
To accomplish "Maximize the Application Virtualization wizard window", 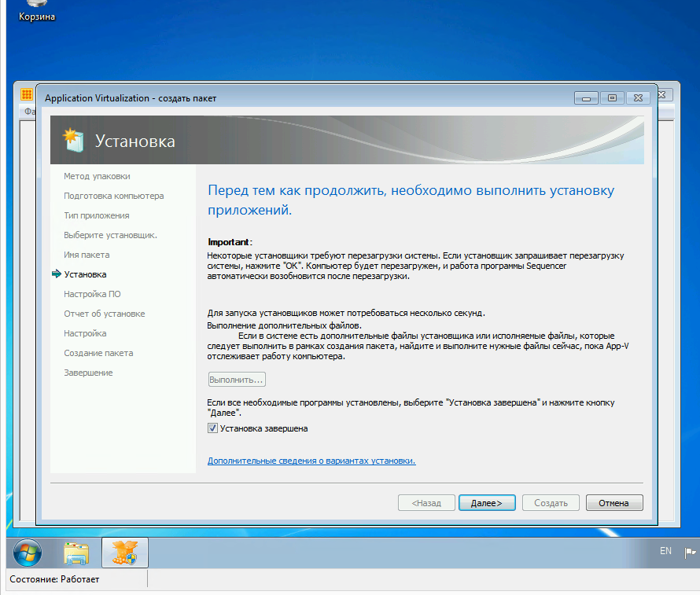I will coord(613,97).
